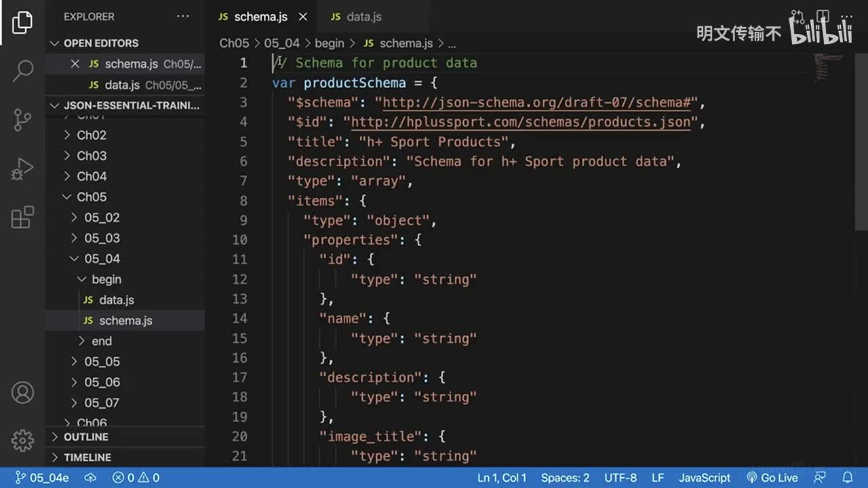Click schema.js in the breadcrumb bar

point(398,43)
